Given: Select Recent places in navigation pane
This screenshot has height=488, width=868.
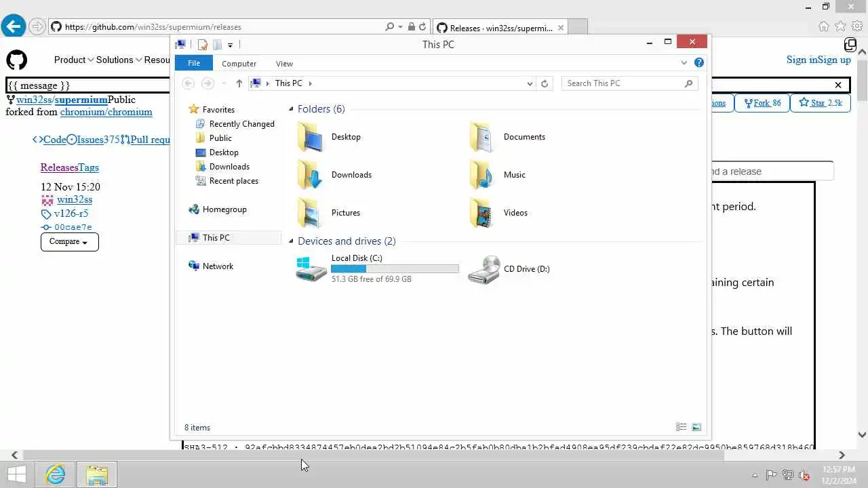Looking at the screenshot, I should pos(227,181).
